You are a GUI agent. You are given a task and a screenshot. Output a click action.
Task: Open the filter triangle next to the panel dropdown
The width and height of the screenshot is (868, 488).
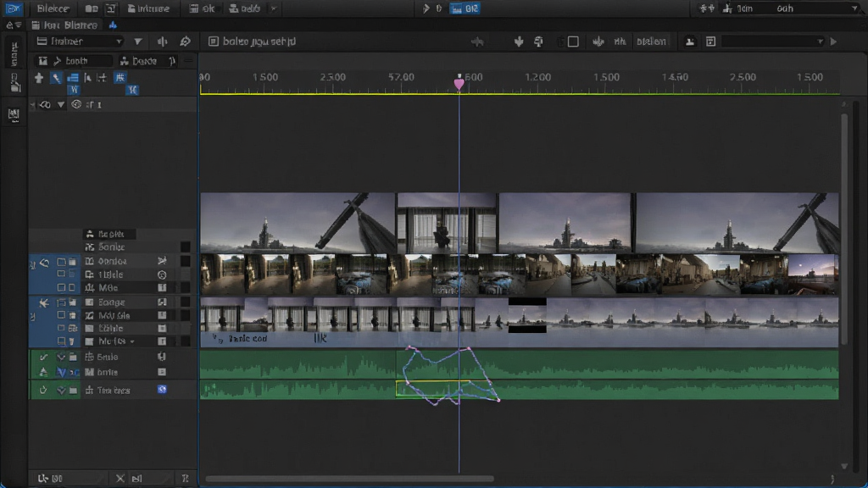click(x=138, y=42)
